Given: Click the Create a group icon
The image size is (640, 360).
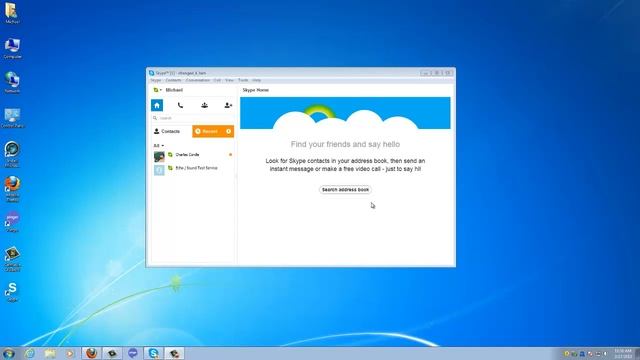Looking at the screenshot, I should [x=204, y=105].
